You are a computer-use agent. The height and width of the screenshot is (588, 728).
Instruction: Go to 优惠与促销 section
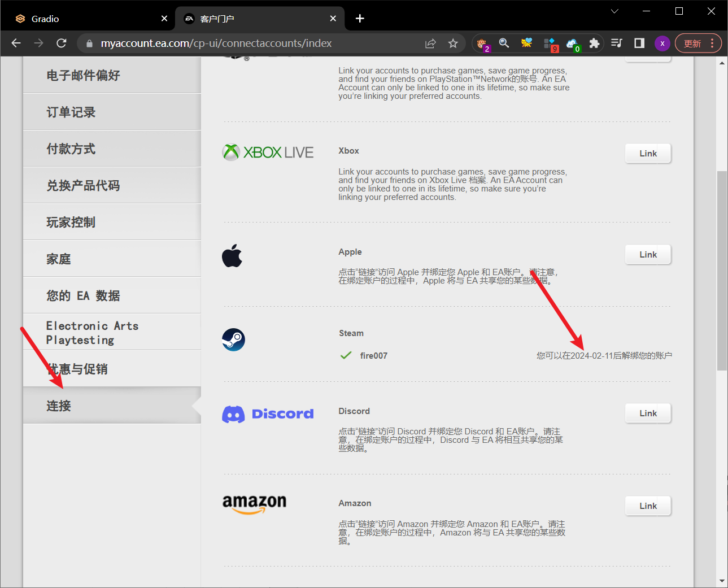(x=112, y=369)
